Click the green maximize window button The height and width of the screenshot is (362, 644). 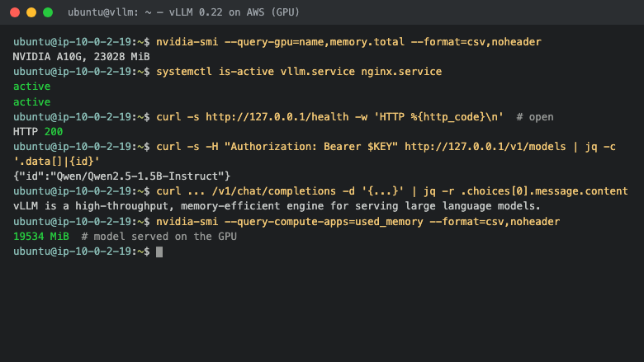(x=48, y=12)
